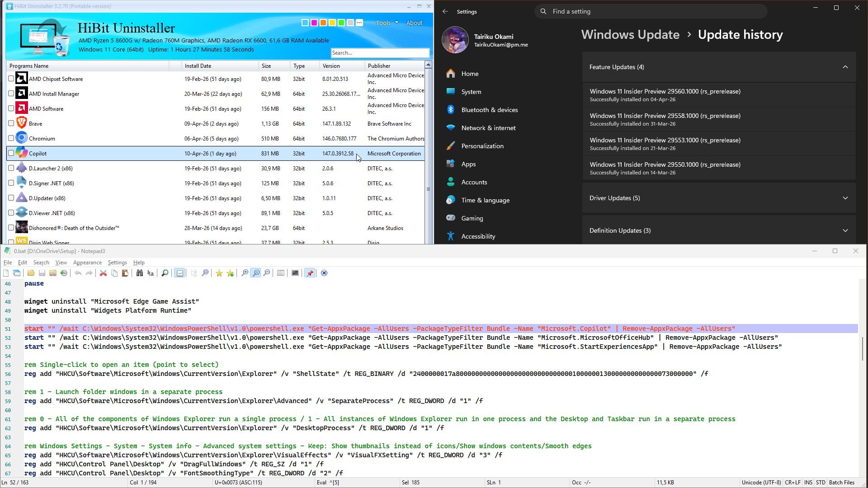Sort programs by the Size column header
This screenshot has width=868, height=488.
click(274, 66)
